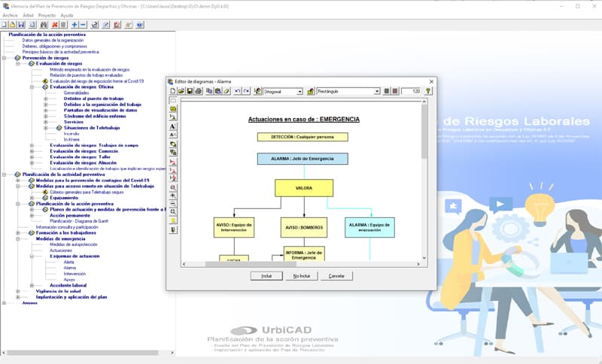Click the binoculars search icon

tap(44, 25)
